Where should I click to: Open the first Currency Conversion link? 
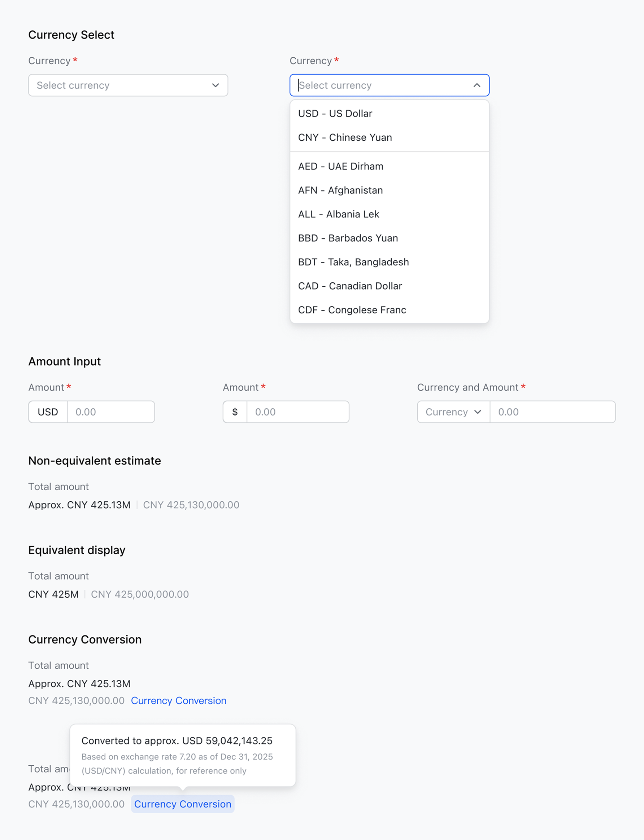tap(178, 700)
